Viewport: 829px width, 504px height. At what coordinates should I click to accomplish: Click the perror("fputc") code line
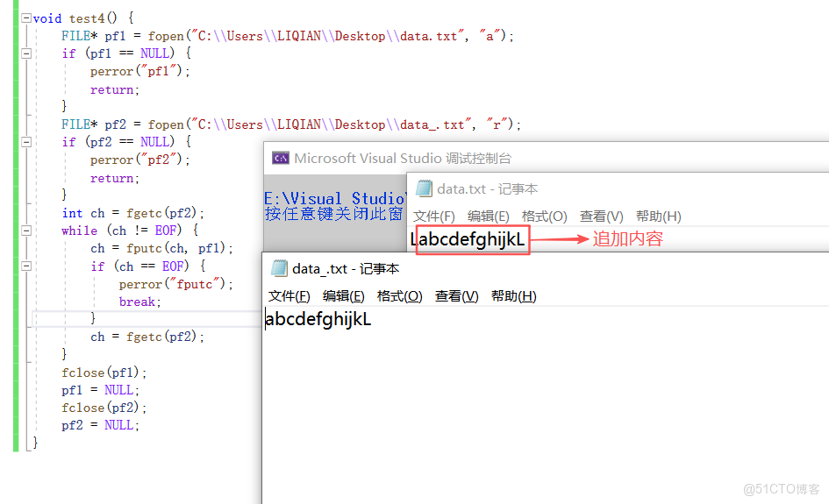pyautogui.click(x=175, y=284)
